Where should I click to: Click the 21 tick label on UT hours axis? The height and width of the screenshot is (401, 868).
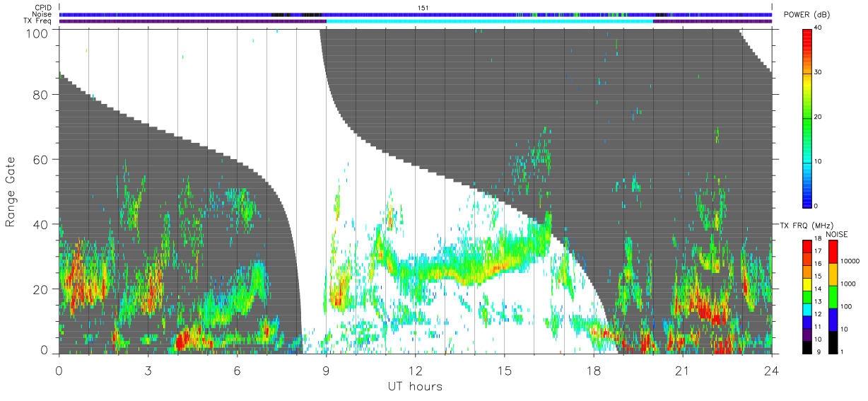pos(682,371)
